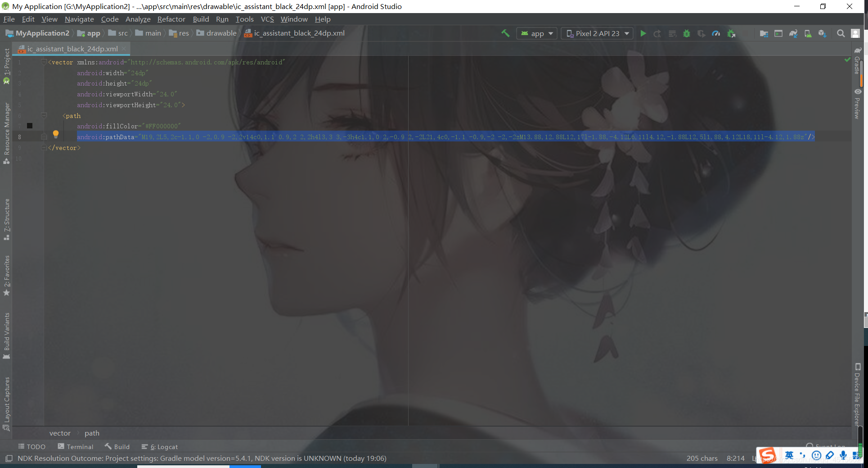Click the user account avatar icon
The width and height of the screenshot is (868, 468).
click(x=855, y=33)
